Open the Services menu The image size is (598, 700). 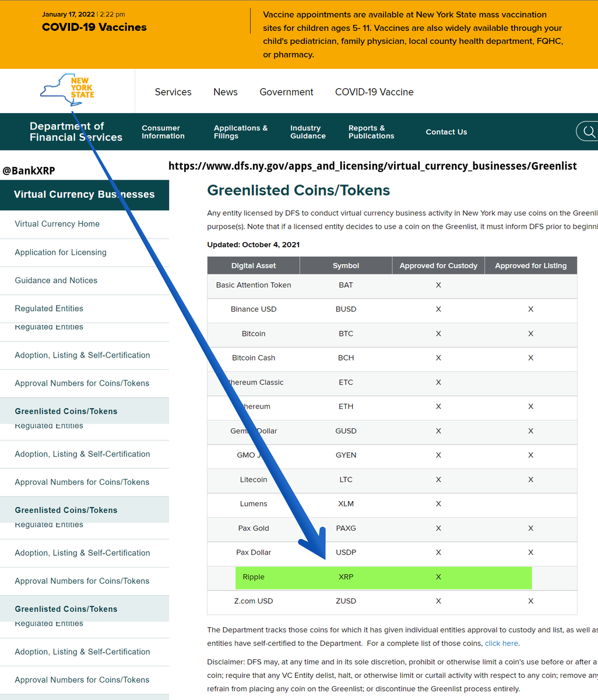[x=173, y=92]
